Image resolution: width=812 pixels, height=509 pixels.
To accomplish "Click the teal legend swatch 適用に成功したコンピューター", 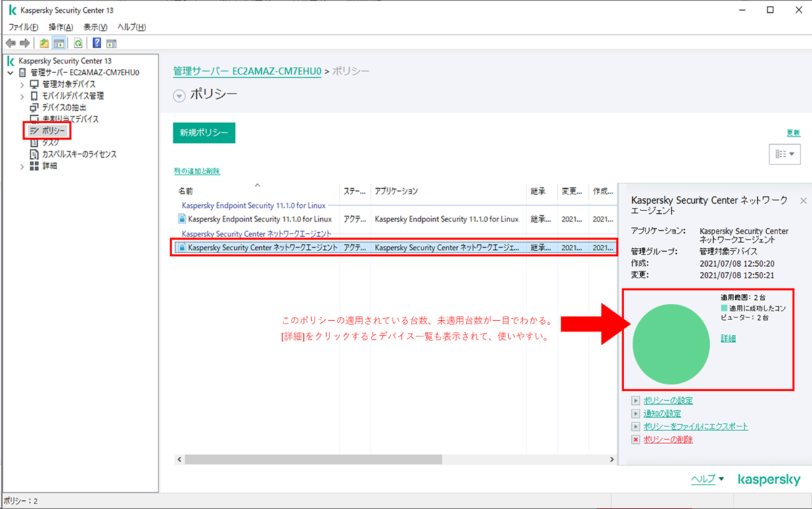I will [725, 308].
